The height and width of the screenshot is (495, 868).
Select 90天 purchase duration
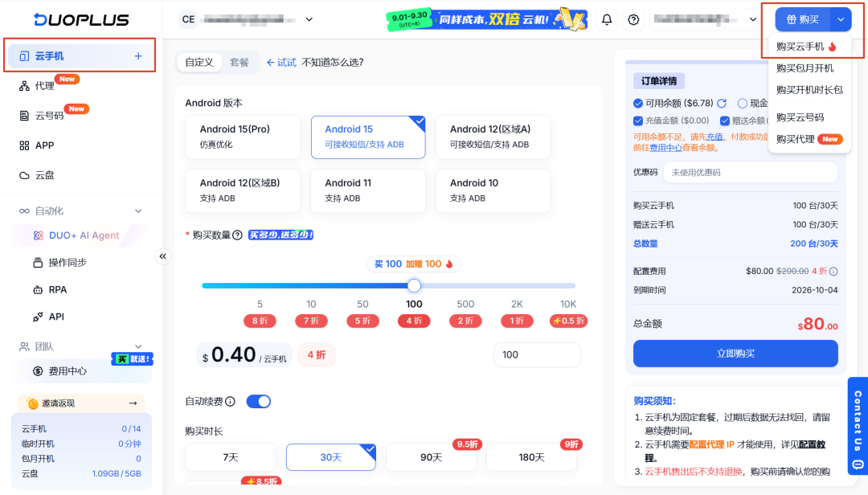432,457
